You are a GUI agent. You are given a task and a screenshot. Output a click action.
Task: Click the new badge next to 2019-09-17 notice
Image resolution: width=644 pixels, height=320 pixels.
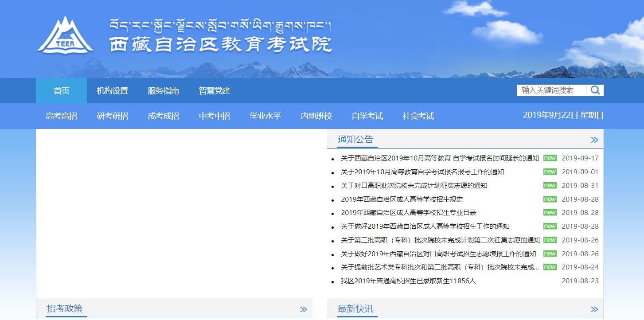(550, 158)
